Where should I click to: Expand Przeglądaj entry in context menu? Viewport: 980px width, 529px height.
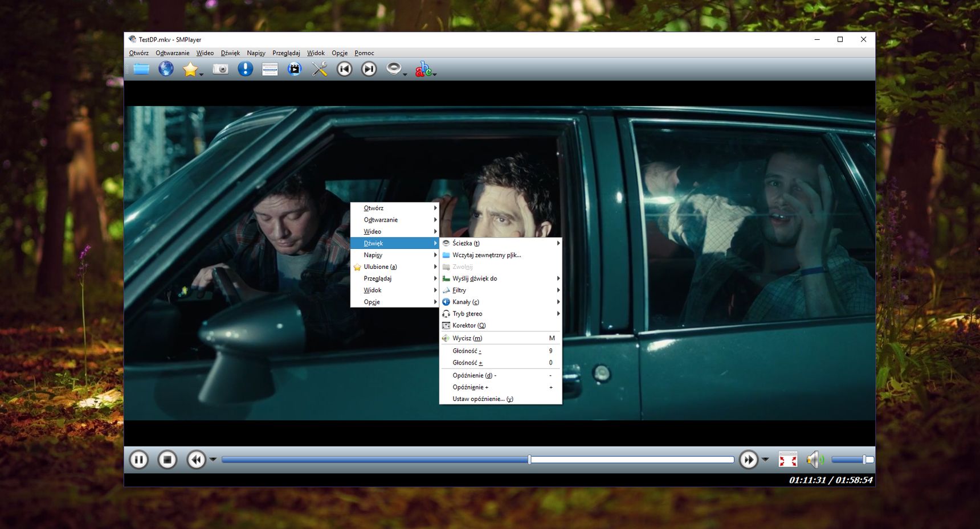point(394,278)
